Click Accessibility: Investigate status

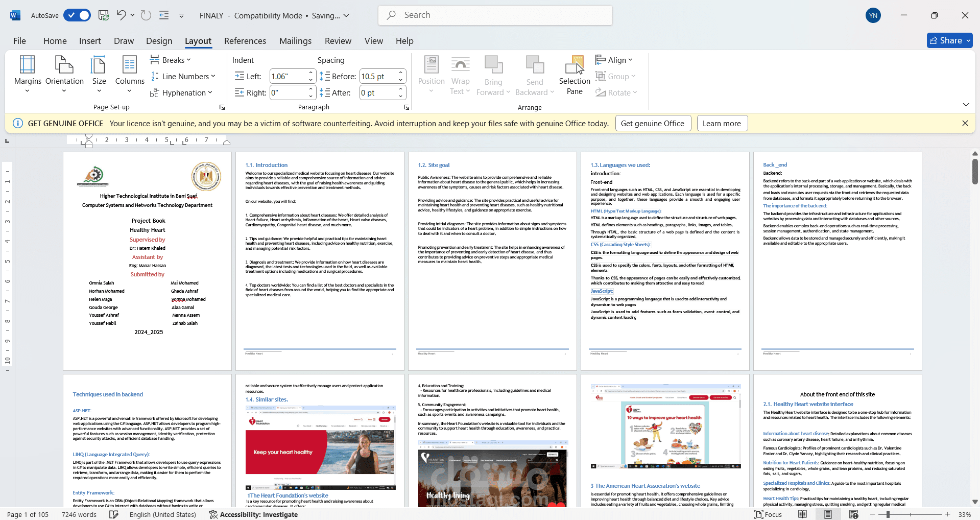[x=253, y=514]
